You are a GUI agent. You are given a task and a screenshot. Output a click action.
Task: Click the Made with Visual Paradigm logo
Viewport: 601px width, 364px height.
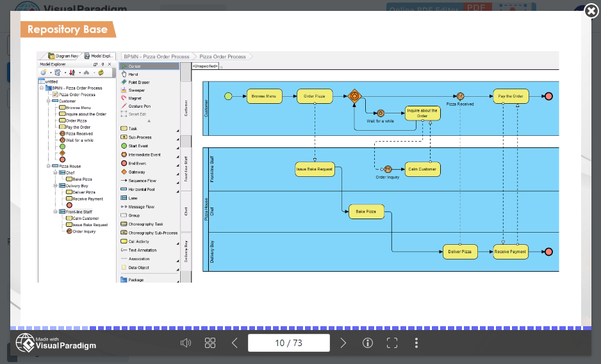(56, 343)
